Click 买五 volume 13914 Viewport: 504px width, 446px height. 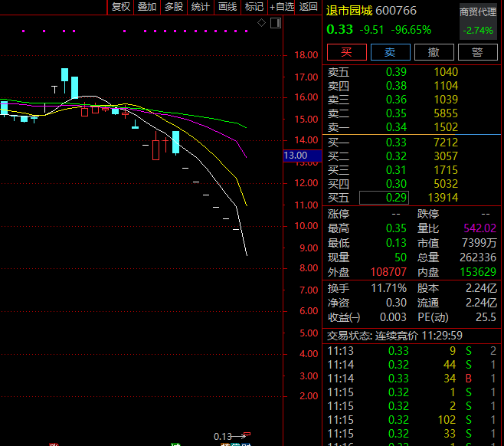[x=443, y=198]
